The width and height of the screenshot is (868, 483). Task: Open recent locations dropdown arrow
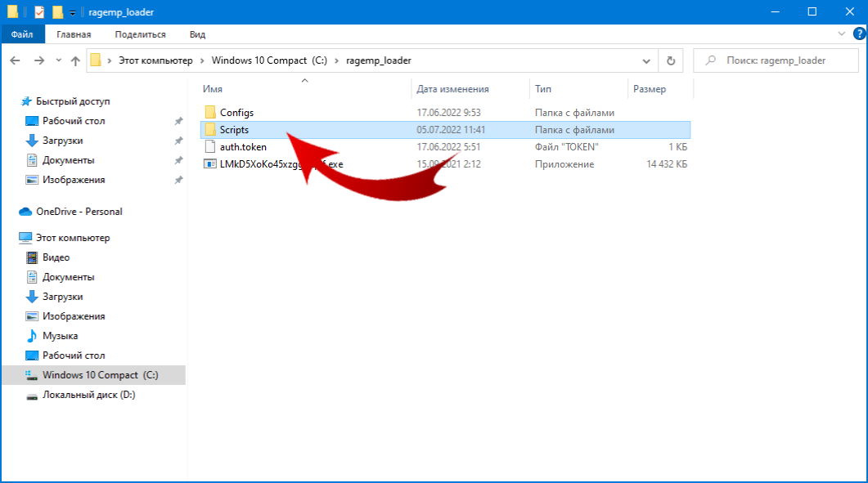pyautogui.click(x=58, y=60)
